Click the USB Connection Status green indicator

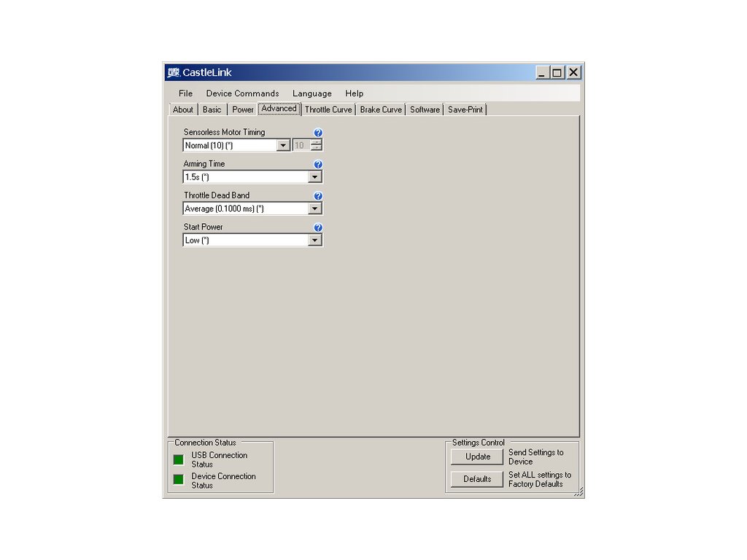pyautogui.click(x=179, y=459)
